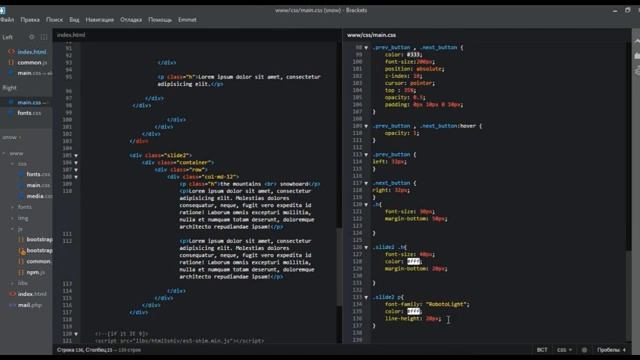Fold .next_button rule at CSS line 117
The height and width of the screenshot is (360, 640).
(x=366, y=183)
